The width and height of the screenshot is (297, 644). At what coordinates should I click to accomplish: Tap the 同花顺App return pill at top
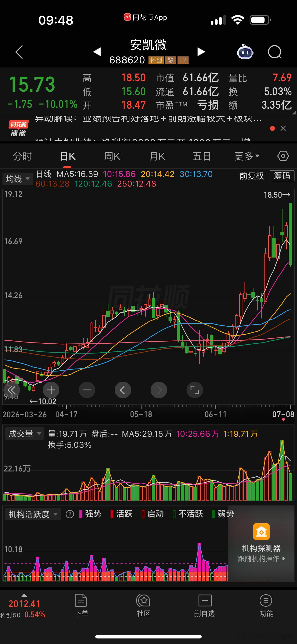pyautogui.click(x=145, y=18)
